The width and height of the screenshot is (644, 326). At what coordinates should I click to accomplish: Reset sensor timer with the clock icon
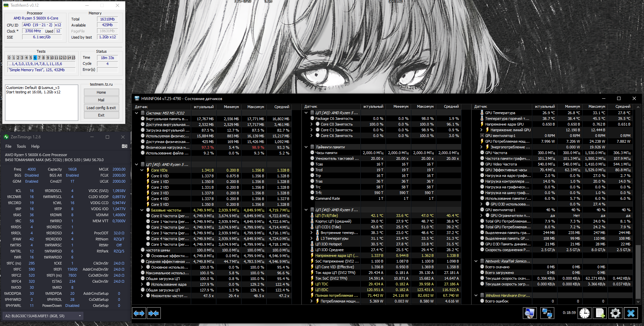tap(585, 313)
